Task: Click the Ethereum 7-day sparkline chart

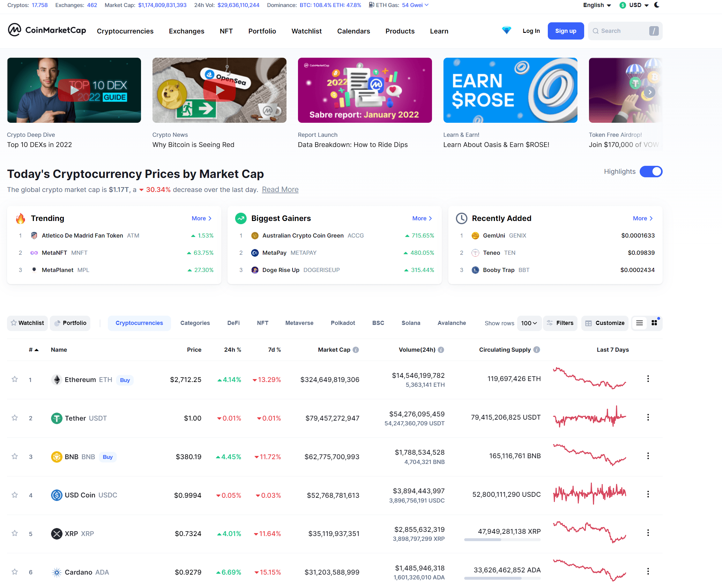Action: (x=590, y=378)
